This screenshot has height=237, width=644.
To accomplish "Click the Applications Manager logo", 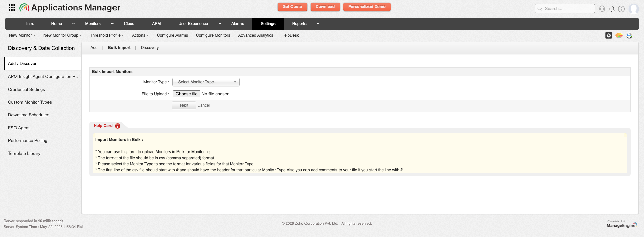I will [70, 7].
